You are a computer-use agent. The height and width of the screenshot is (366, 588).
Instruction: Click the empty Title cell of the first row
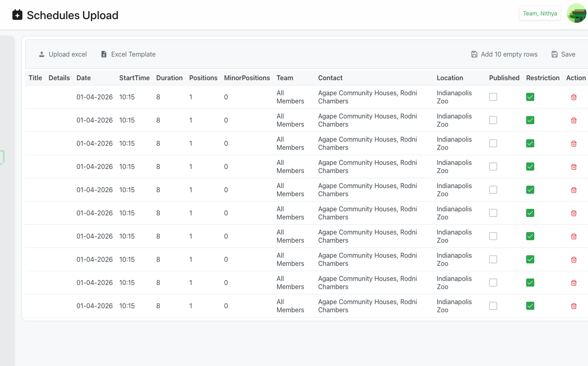35,97
